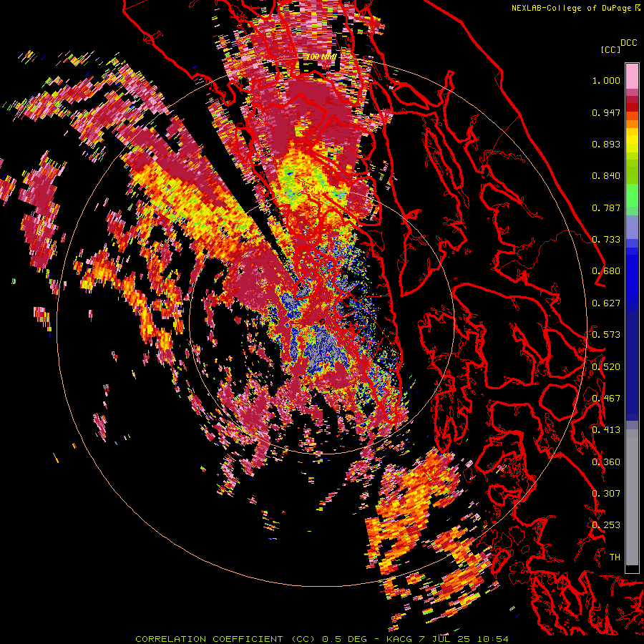
Task: Click the 1.000 scale value
Action: tap(606, 80)
